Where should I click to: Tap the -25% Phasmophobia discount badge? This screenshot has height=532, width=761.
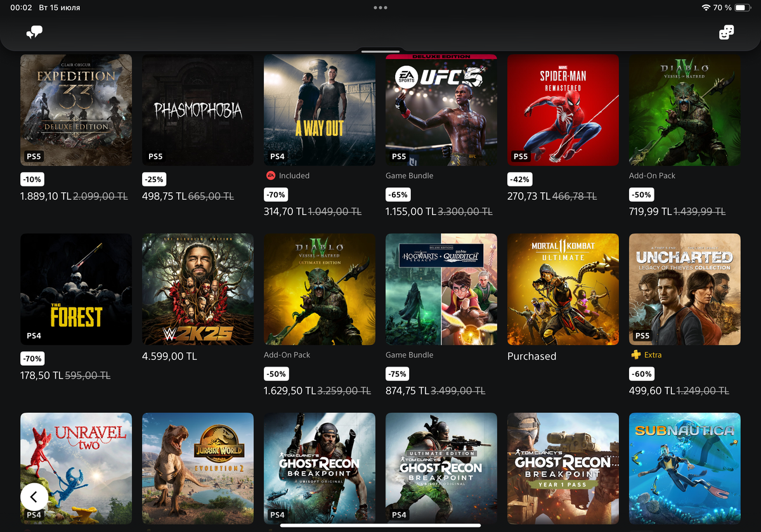(155, 179)
